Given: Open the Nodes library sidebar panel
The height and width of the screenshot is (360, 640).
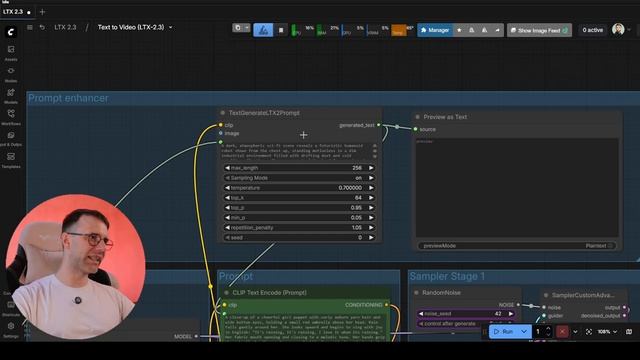Looking at the screenshot, I should click(11, 74).
